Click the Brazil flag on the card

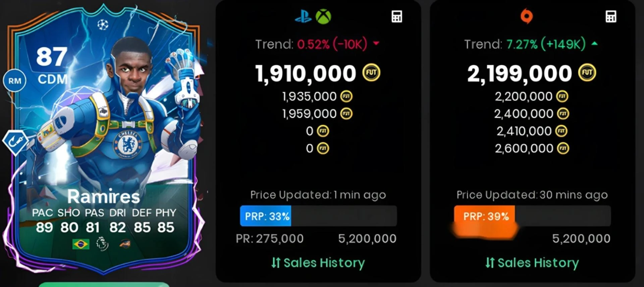coord(81,244)
